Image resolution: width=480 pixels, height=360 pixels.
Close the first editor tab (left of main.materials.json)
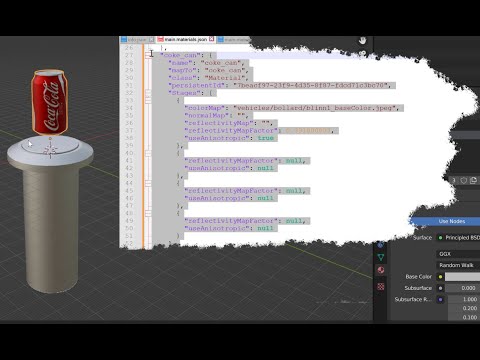click(151, 39)
